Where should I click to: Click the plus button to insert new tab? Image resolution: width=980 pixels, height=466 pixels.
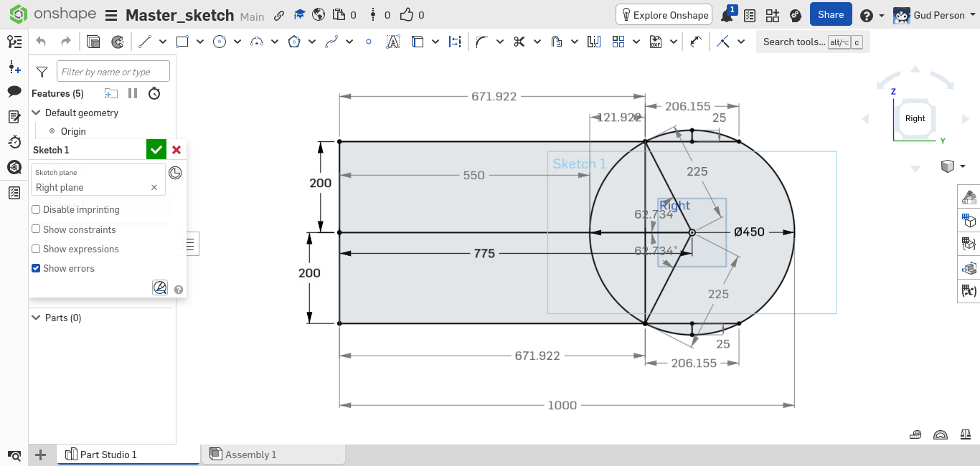[x=41, y=455]
